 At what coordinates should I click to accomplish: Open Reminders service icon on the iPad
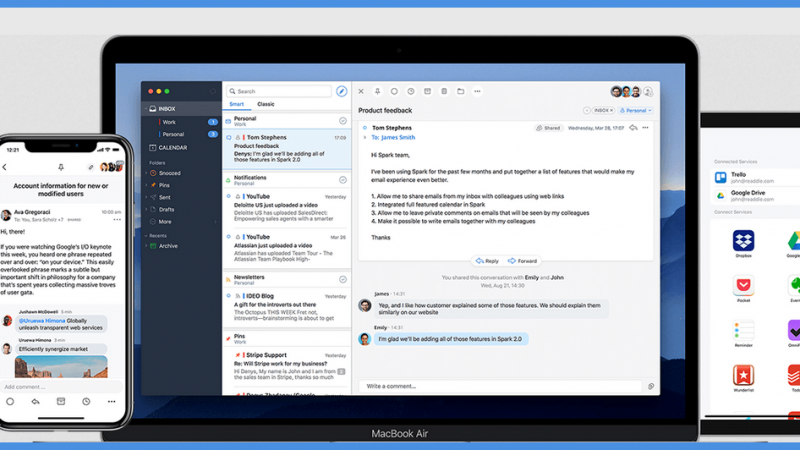[743, 330]
